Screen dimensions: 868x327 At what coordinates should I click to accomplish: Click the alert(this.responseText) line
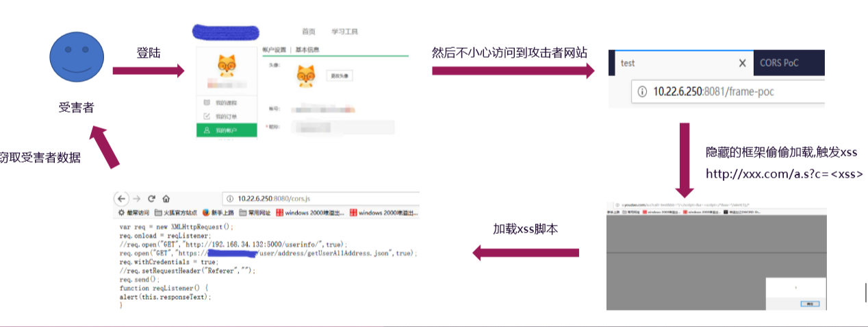[x=166, y=298]
